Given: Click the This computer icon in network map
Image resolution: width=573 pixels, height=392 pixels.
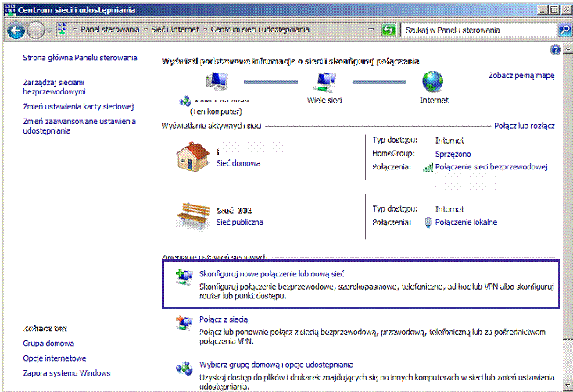Looking at the screenshot, I should (x=217, y=81).
